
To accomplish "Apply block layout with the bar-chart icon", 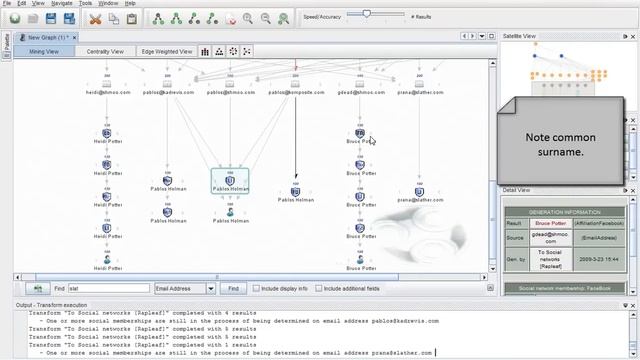I will [x=205, y=51].
